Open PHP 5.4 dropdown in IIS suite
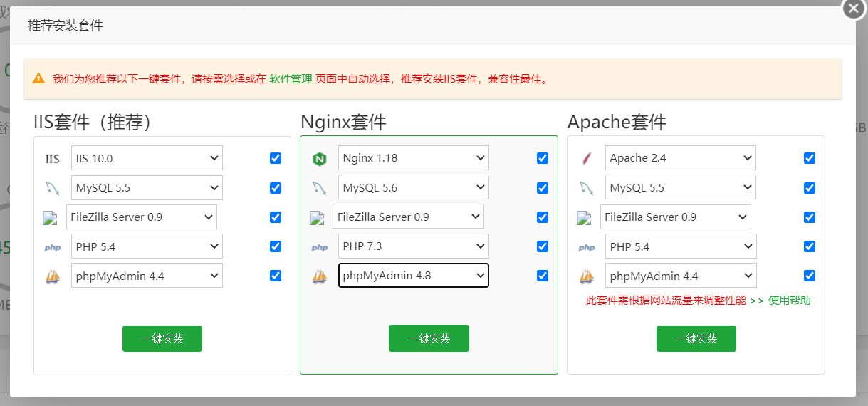868x406 pixels. pyautogui.click(x=147, y=246)
